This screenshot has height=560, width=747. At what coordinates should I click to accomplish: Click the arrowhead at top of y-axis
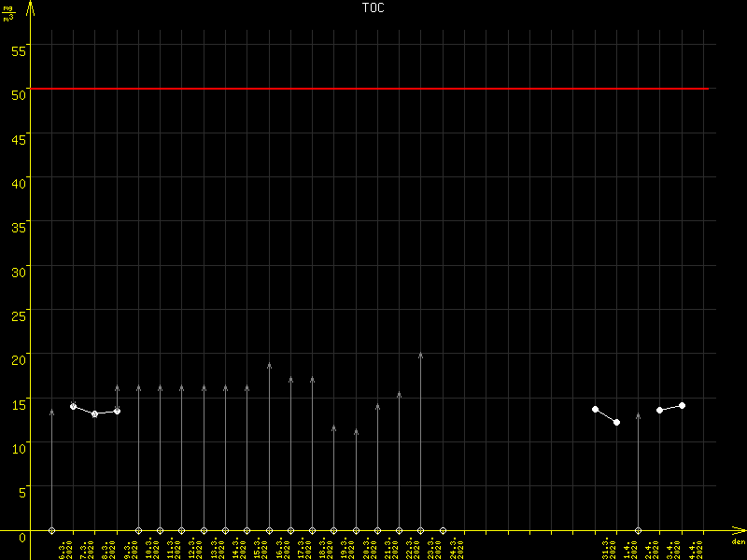[30, 7]
